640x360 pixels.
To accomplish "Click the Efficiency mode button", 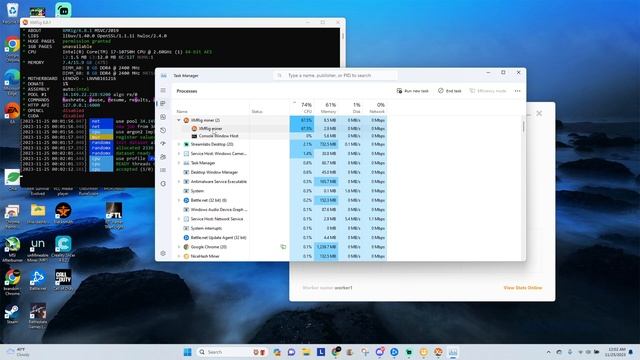I will (x=488, y=91).
